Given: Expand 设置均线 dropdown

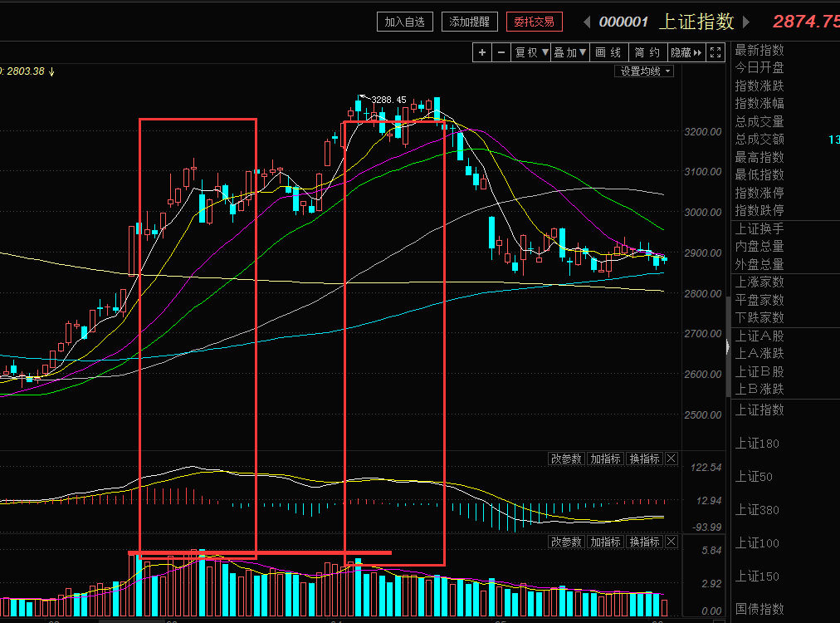Looking at the screenshot, I should (644, 71).
